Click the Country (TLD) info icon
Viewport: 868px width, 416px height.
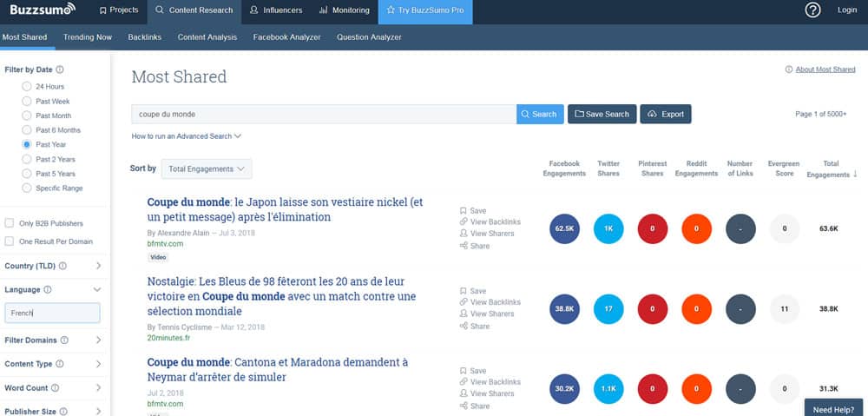(62, 266)
